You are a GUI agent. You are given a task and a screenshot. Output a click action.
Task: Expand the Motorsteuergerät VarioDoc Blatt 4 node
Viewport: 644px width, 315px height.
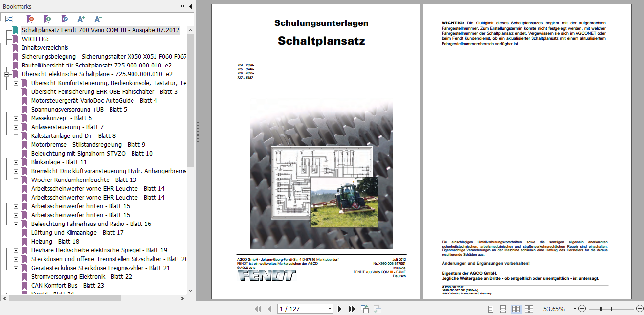pos(16,101)
